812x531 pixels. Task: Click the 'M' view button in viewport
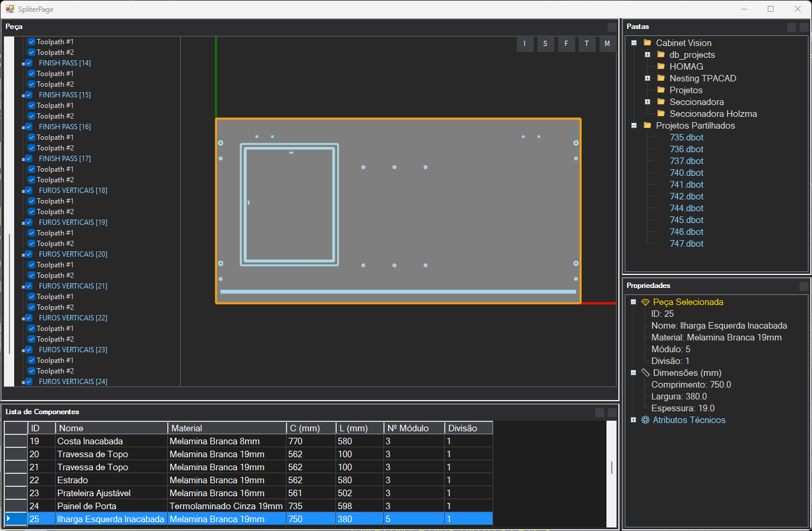point(607,44)
